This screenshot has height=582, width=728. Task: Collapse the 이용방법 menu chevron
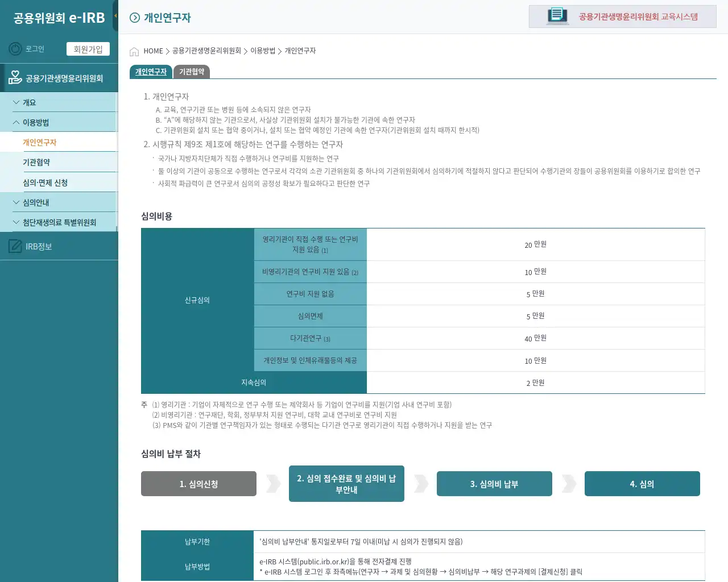point(16,122)
